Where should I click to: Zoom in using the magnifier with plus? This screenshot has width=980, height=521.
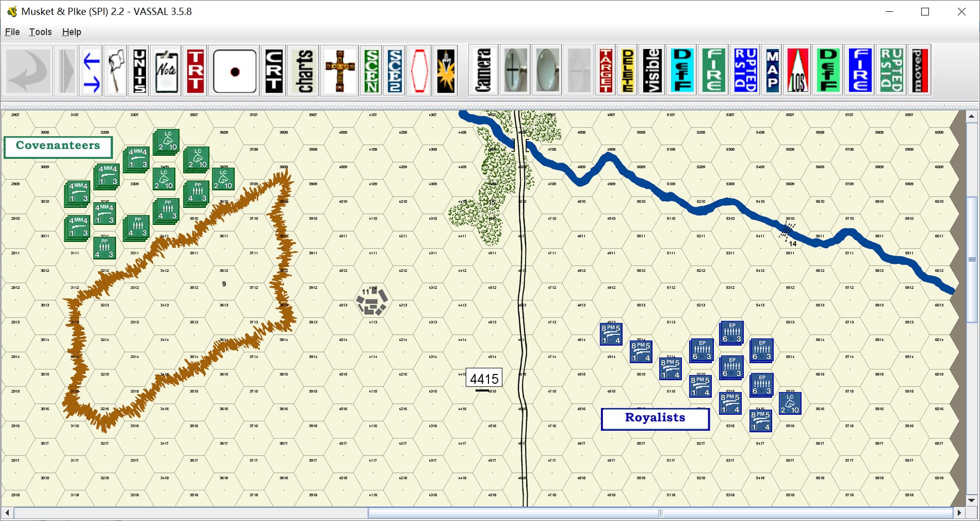(x=515, y=71)
